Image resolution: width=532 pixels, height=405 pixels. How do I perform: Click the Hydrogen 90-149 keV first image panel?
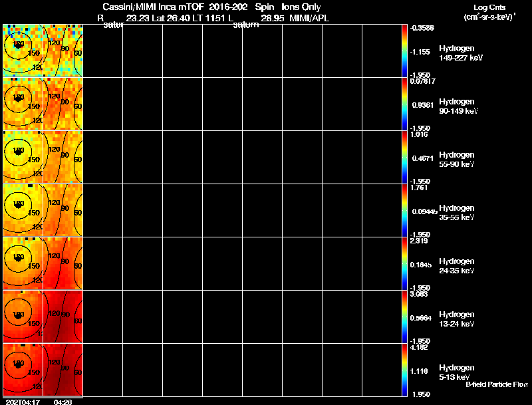[x=23, y=104]
